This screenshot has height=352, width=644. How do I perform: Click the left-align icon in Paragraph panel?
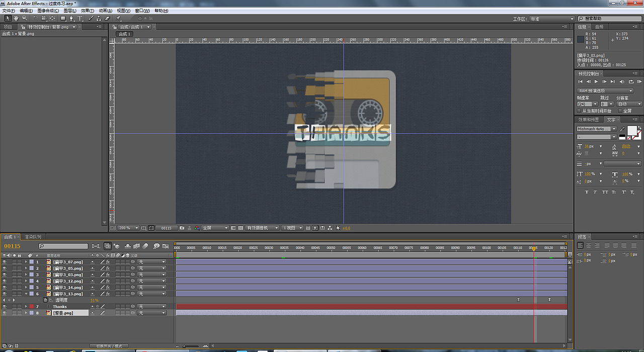580,245
